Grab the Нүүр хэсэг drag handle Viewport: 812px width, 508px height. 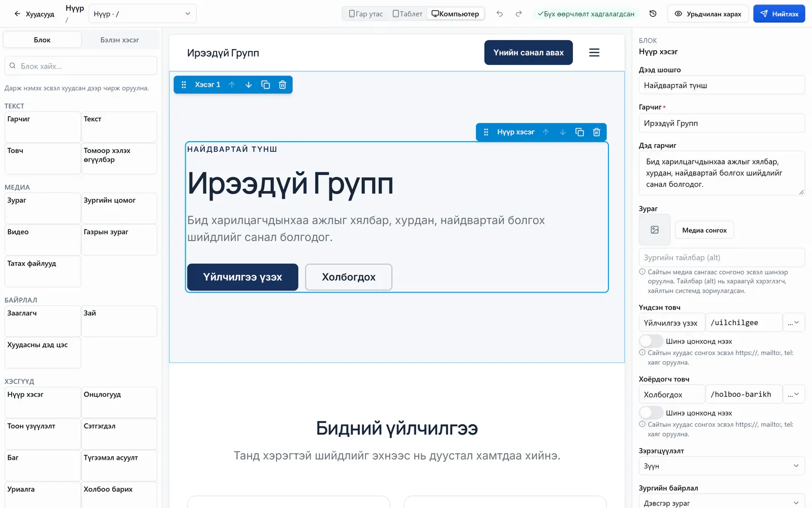pos(486,132)
